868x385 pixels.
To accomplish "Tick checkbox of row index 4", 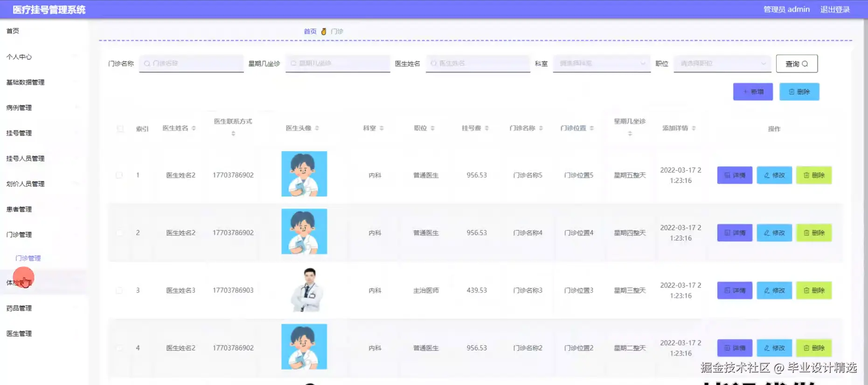I will tap(119, 348).
